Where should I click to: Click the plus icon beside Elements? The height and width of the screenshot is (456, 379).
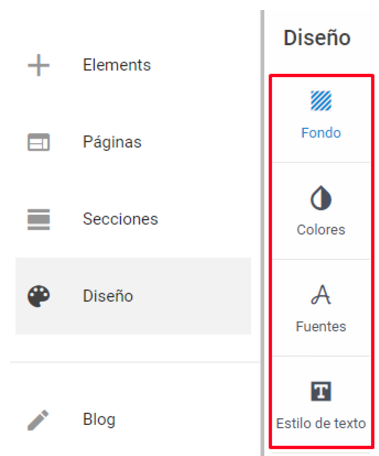point(39,65)
